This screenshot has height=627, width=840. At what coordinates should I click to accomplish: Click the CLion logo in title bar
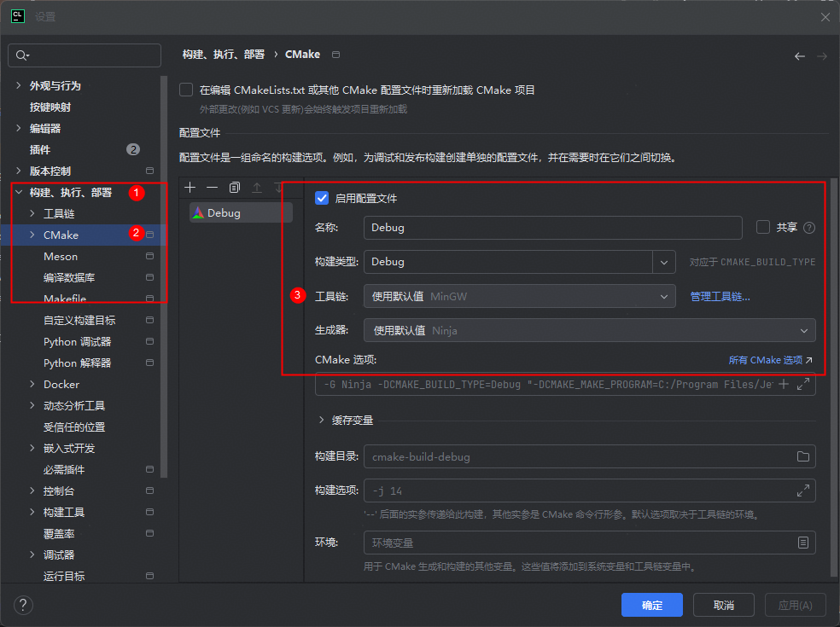tap(18, 16)
